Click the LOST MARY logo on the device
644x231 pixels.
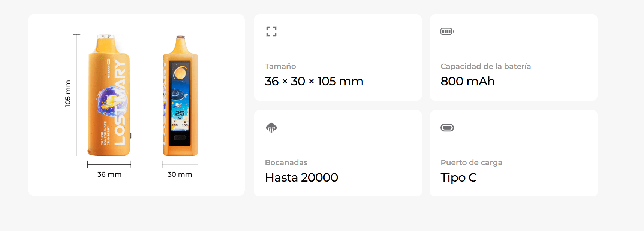tap(120, 102)
